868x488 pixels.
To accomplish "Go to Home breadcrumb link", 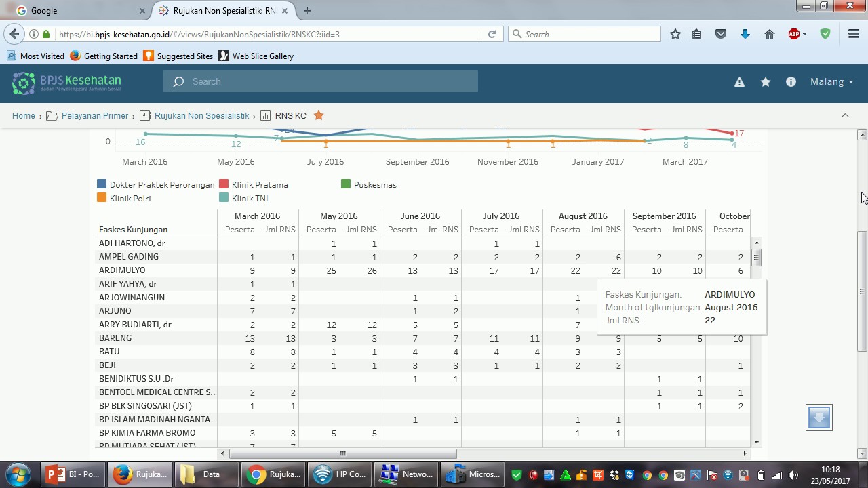I will (x=24, y=116).
